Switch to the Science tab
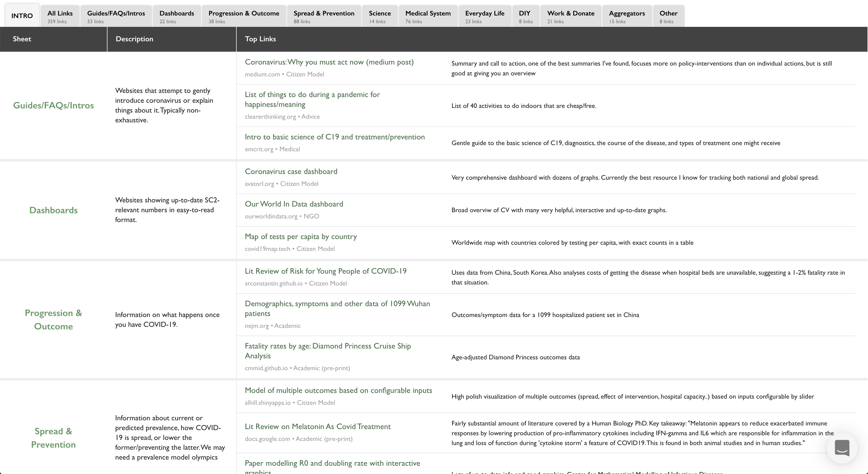Viewport: 868px width, 474px height. point(380,16)
